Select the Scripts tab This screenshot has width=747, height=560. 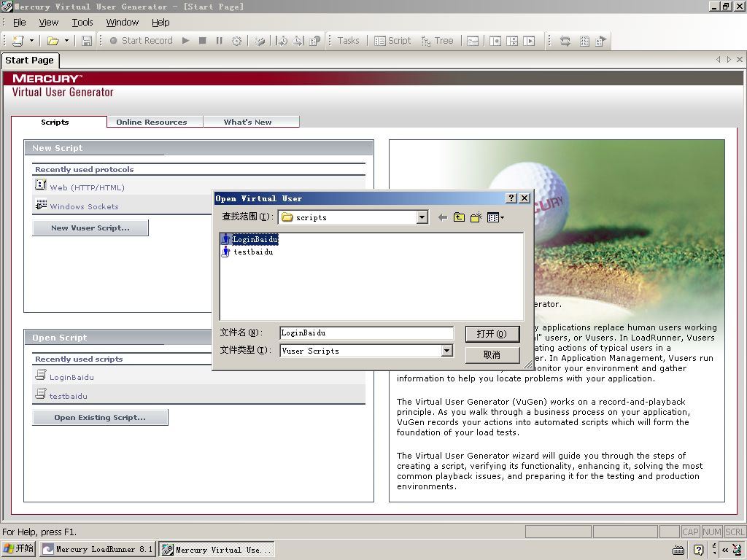tap(55, 122)
